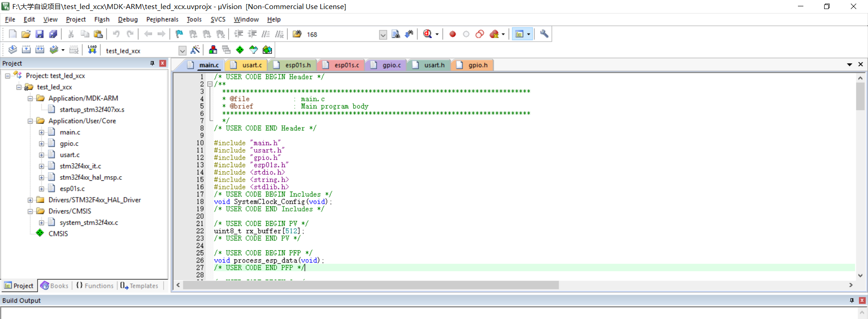
Task: Pin the Project panel with the pushpin
Action: (152, 63)
